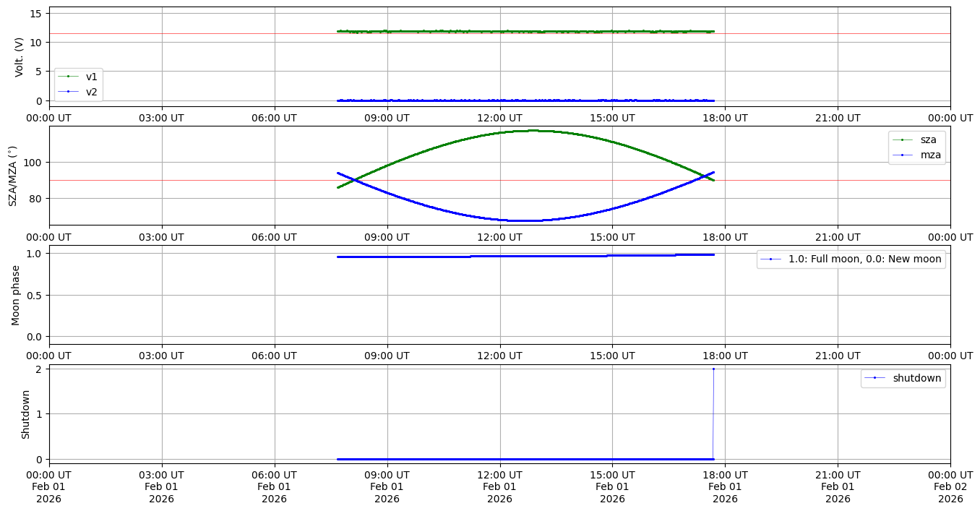Click the "0.5" tick on Moon phase axis
This screenshot has height=511, width=980.
tap(35, 295)
